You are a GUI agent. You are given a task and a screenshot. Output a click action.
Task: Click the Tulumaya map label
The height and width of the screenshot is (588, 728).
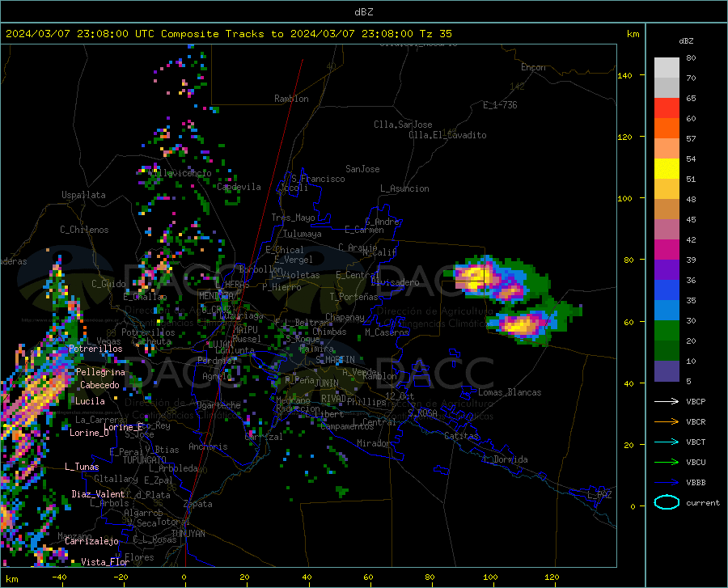point(303,234)
